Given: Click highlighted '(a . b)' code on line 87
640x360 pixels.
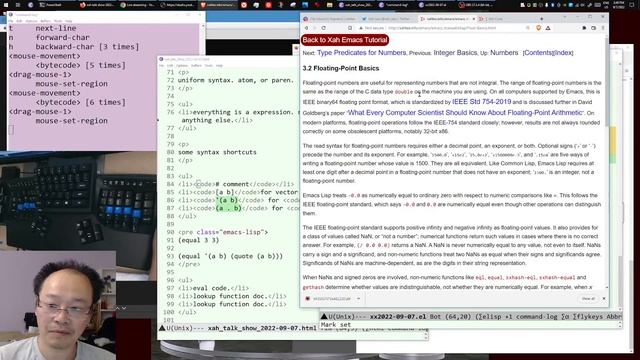Looking at the screenshot, I should click(x=229, y=208).
